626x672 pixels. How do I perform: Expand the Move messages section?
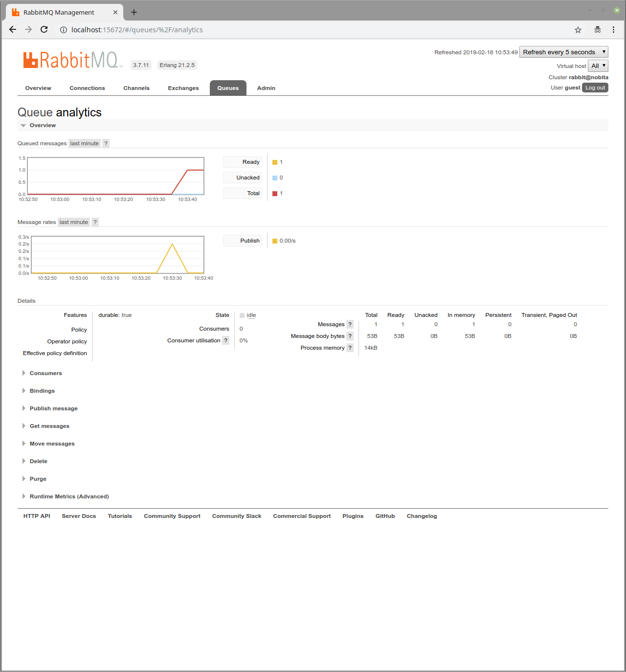48,444
